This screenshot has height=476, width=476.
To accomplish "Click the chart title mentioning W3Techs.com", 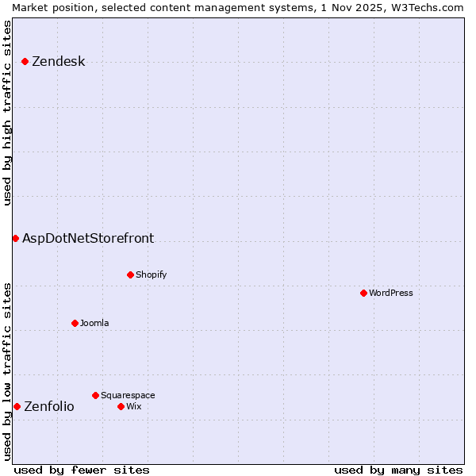I will point(238,7).
